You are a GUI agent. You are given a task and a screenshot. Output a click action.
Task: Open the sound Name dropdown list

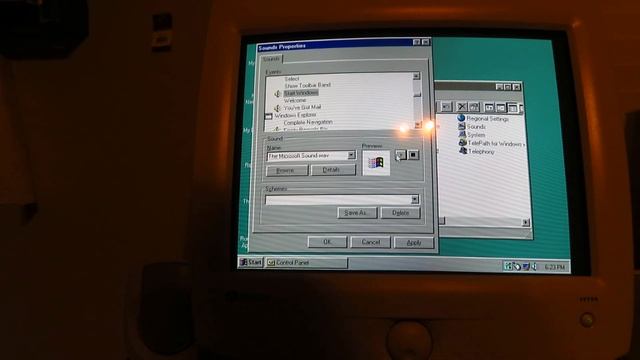pyautogui.click(x=351, y=156)
